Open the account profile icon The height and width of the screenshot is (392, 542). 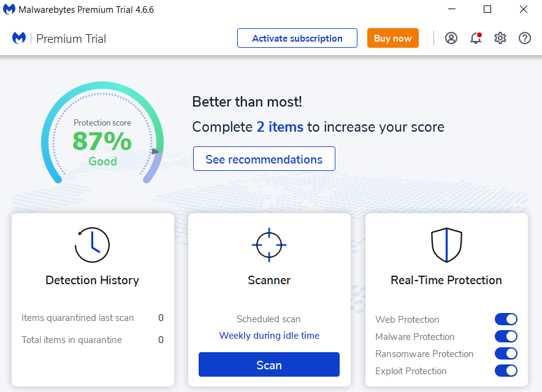click(x=451, y=38)
